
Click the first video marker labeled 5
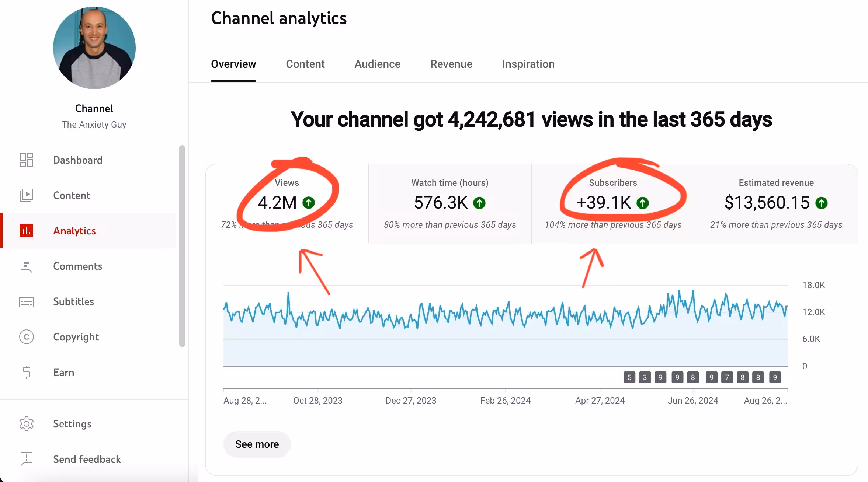(629, 377)
